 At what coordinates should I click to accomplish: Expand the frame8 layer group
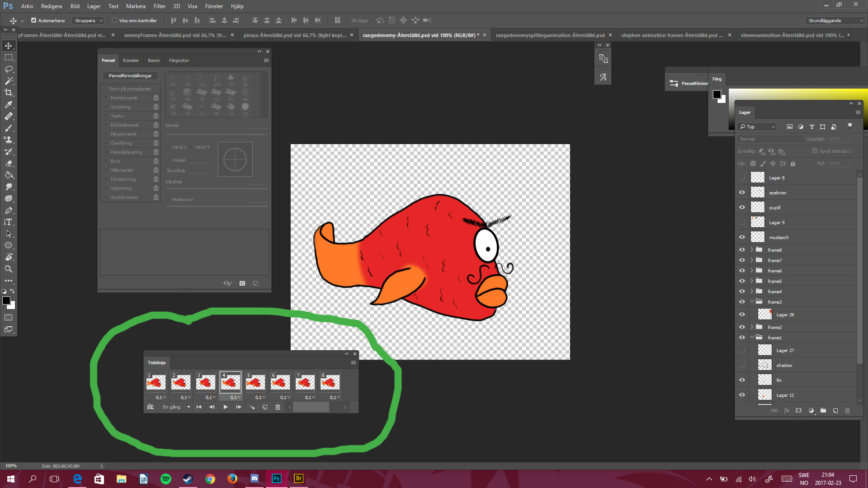[x=752, y=250]
